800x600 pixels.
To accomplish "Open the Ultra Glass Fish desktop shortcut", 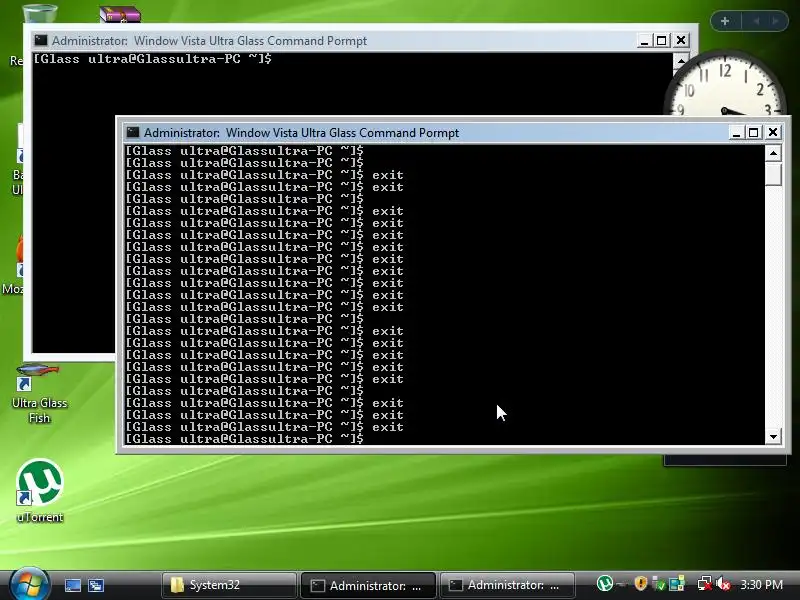I will pos(39,394).
